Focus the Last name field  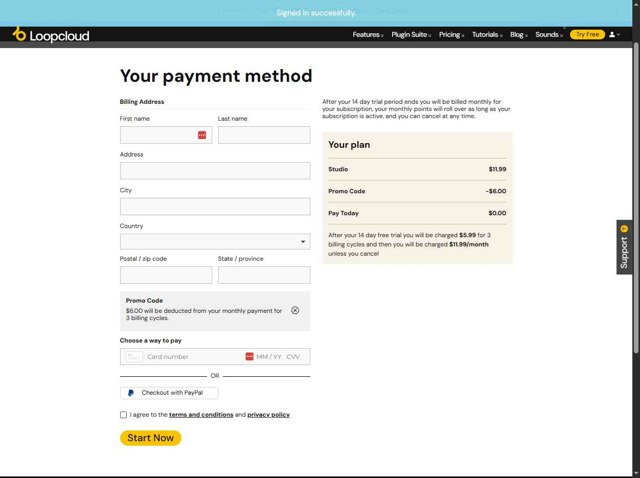tap(264, 135)
